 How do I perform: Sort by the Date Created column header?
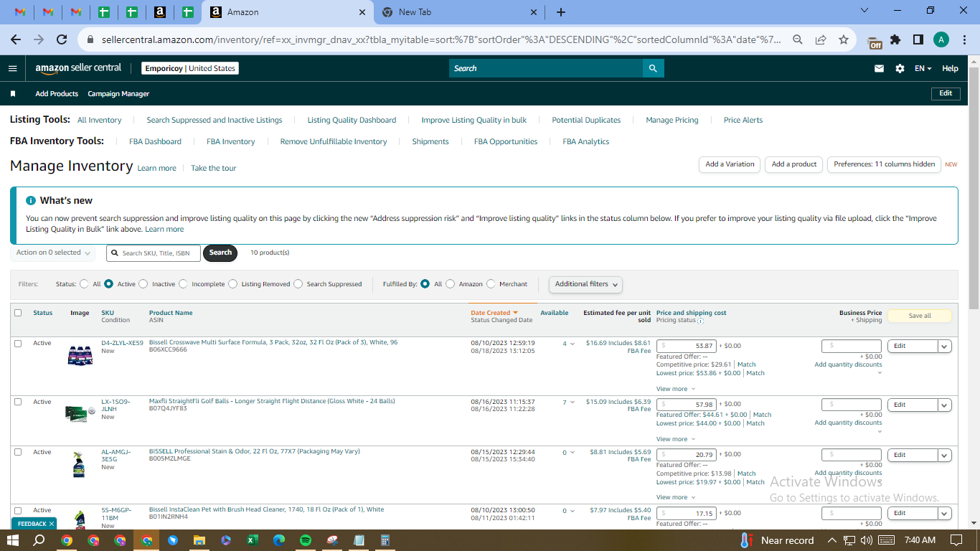[494, 313]
